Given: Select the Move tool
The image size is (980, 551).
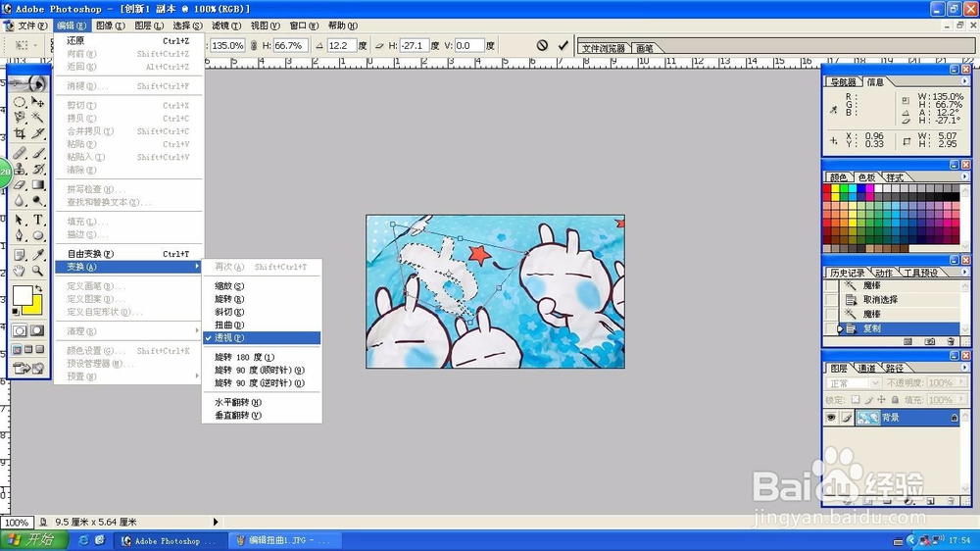Looking at the screenshot, I should pyautogui.click(x=38, y=101).
